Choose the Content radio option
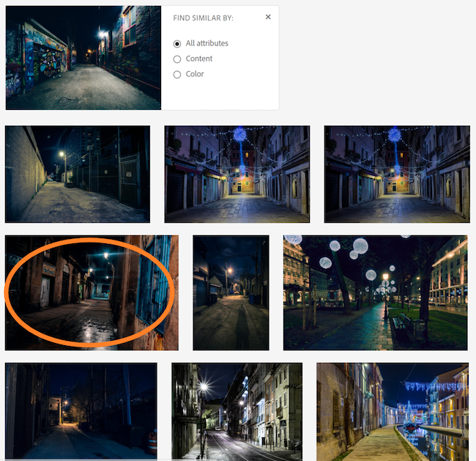The width and height of the screenshot is (476, 461). pos(177,59)
